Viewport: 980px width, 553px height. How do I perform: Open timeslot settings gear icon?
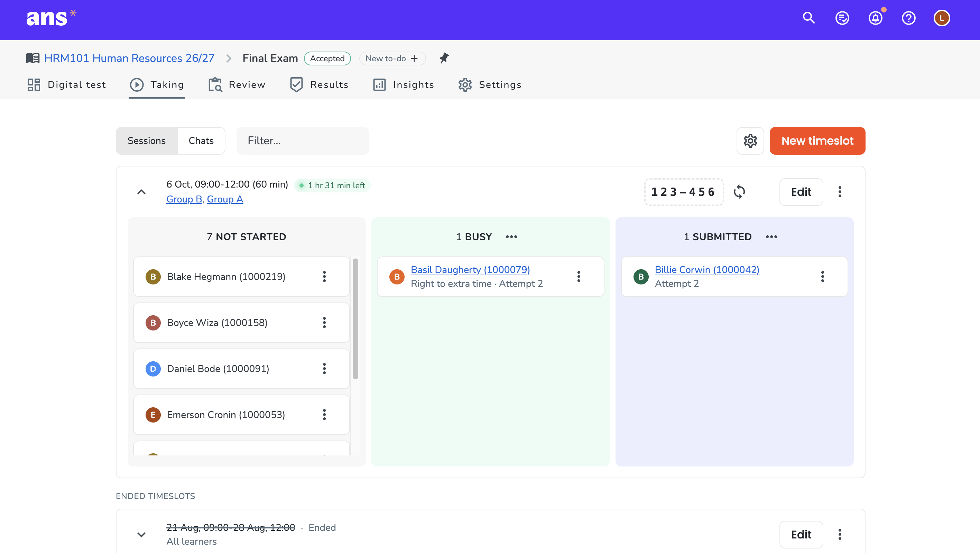coord(750,141)
